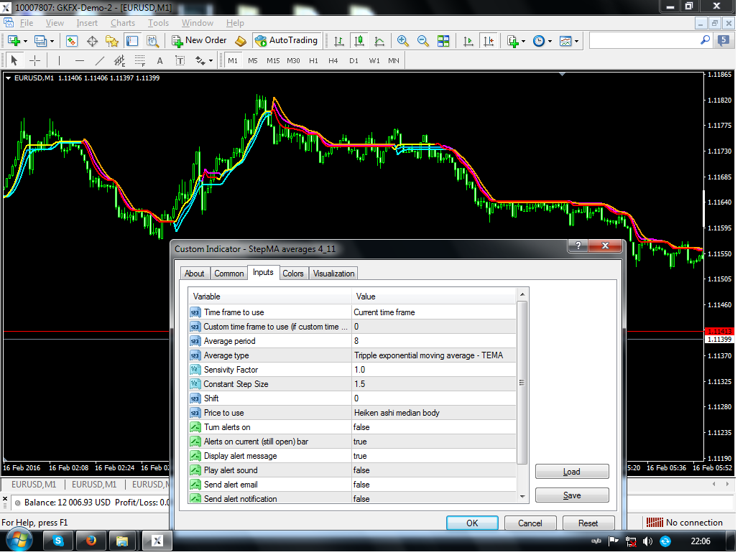753x560 pixels.
Task: Click OK in the indicator dialog
Action: (472, 523)
